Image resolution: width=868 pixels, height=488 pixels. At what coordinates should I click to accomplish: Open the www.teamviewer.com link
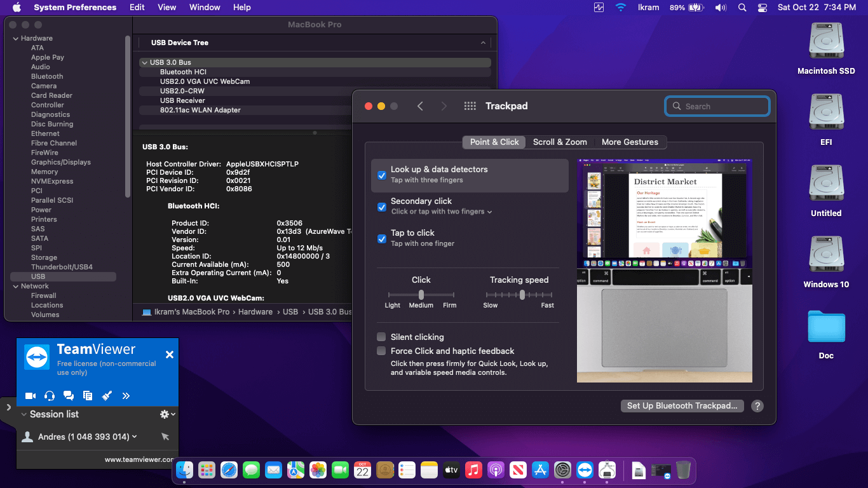139,459
